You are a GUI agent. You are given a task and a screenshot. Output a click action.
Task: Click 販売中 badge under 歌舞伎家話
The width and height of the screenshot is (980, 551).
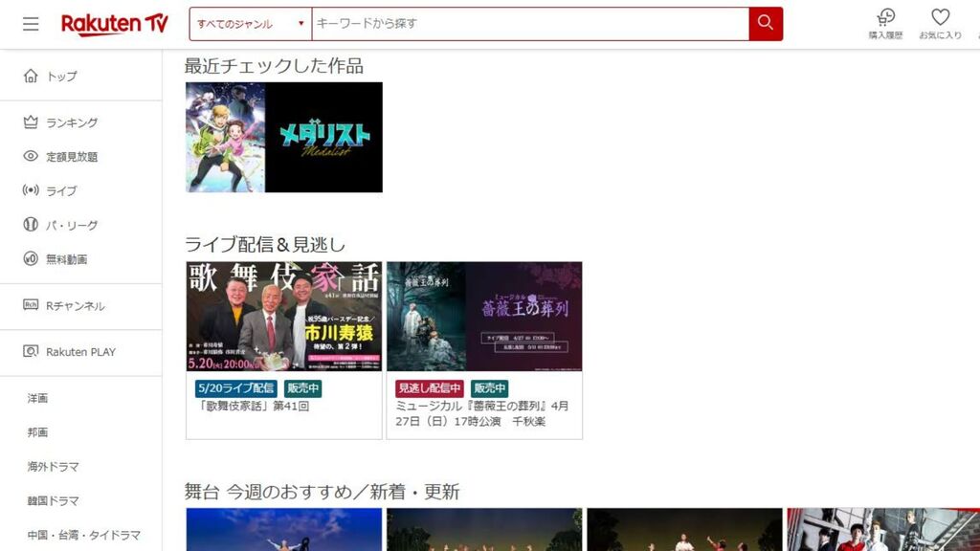coord(303,388)
